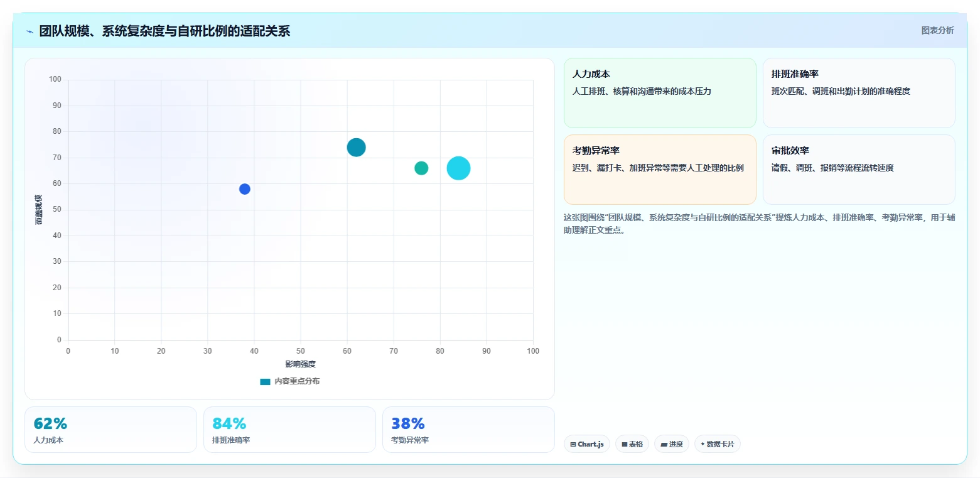The width and height of the screenshot is (980, 478).
Task: Click the 图表分析 label in header
Action: [937, 31]
